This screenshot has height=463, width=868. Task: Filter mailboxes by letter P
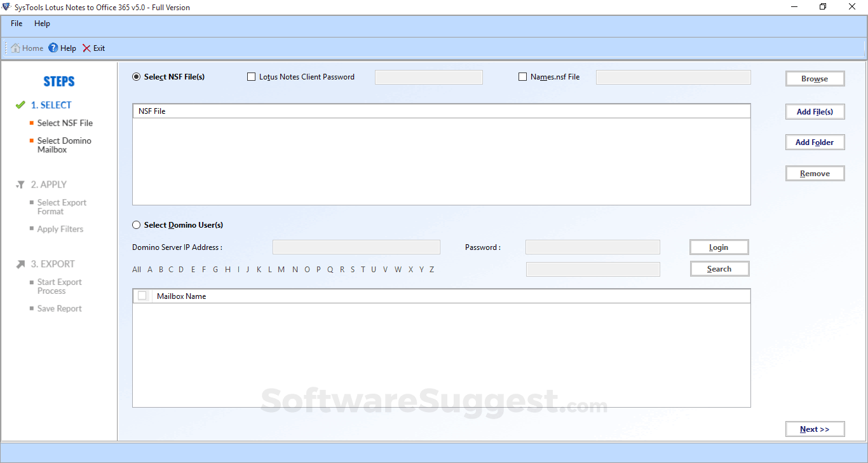(x=318, y=269)
